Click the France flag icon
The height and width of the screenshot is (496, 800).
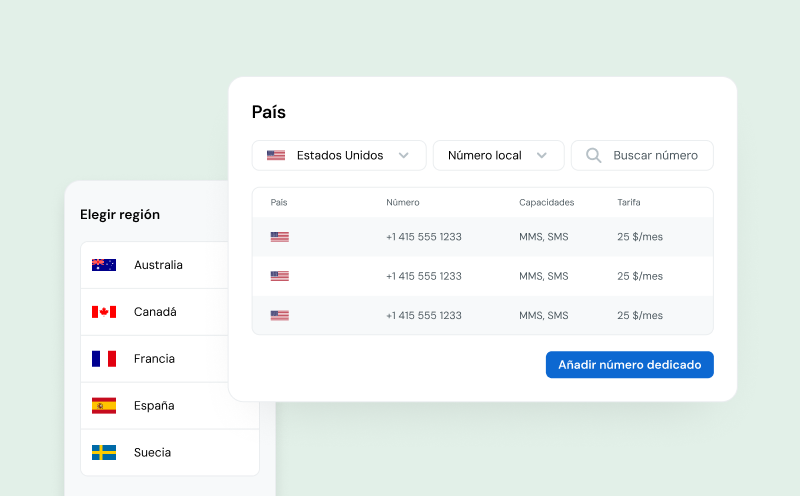coord(104,359)
